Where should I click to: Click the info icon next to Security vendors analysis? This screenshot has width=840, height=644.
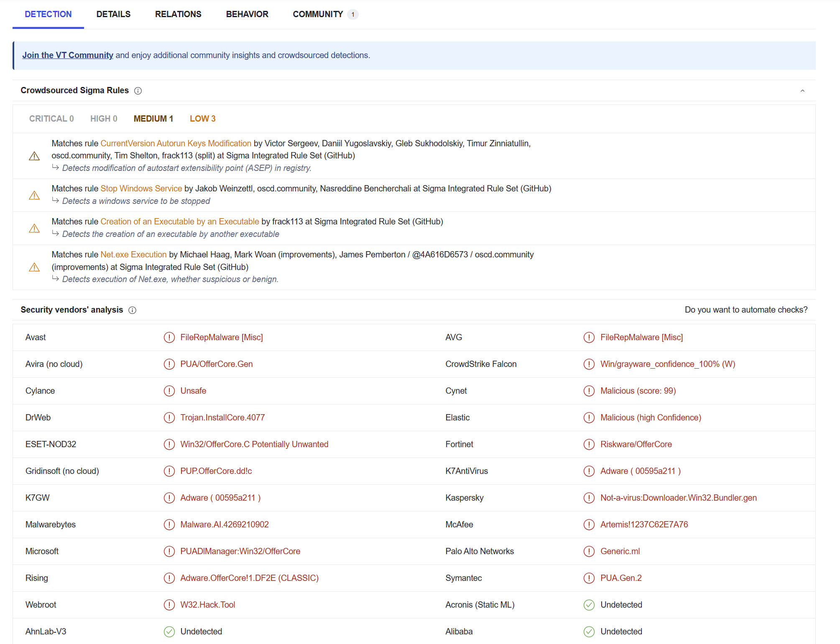(x=135, y=310)
